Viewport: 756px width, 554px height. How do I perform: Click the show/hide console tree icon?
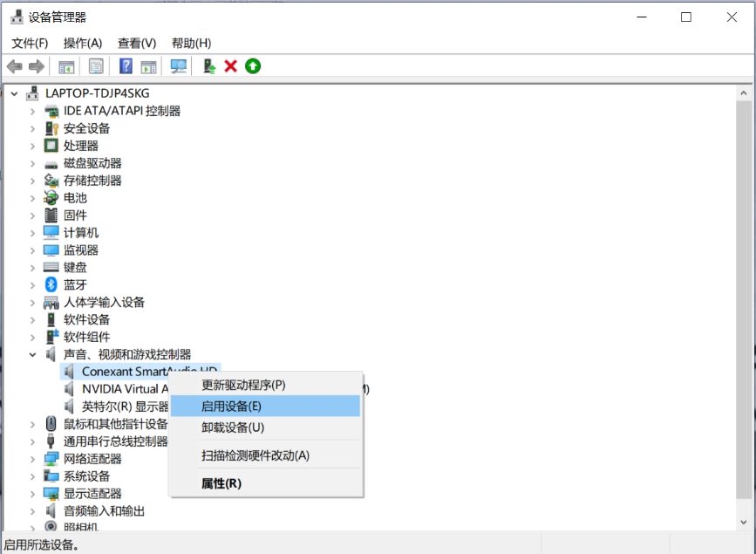click(x=66, y=66)
